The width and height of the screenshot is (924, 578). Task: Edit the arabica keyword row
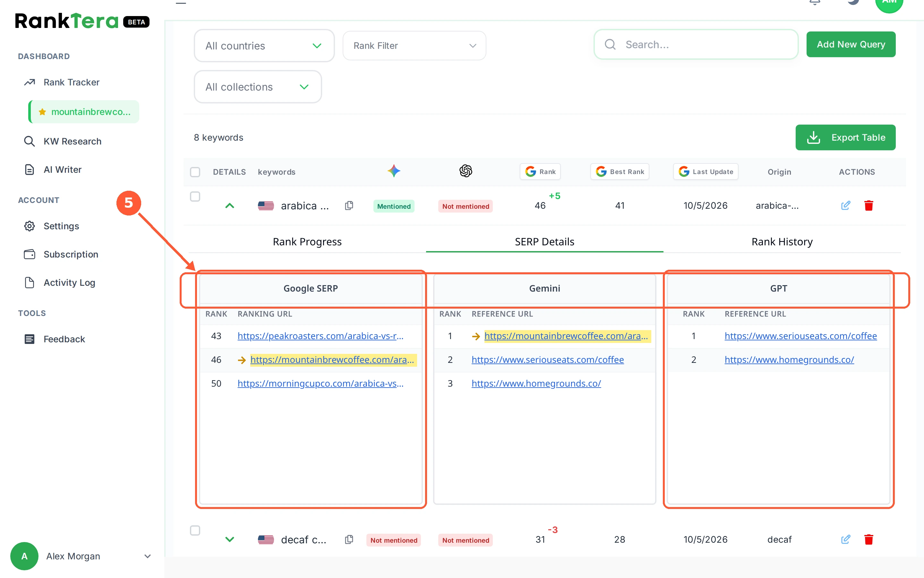coord(845,206)
